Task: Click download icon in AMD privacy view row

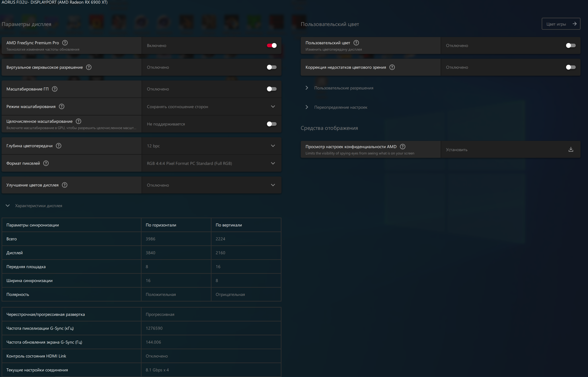Action: tap(571, 149)
